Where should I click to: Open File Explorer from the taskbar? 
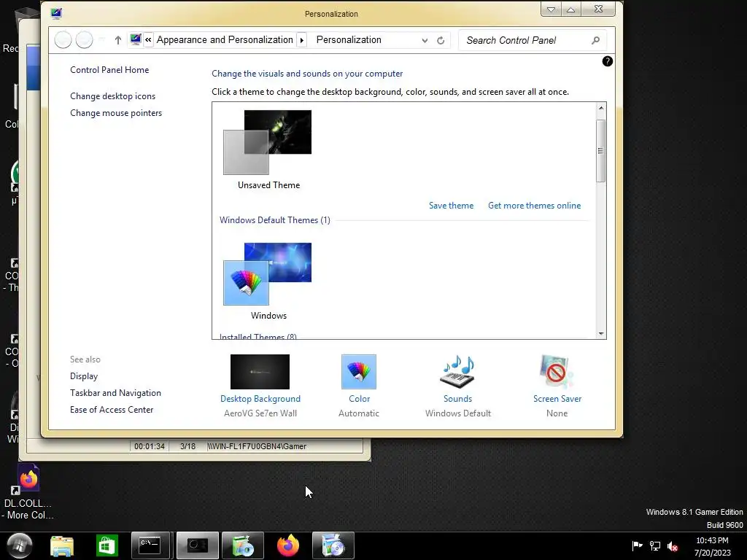tap(62, 545)
